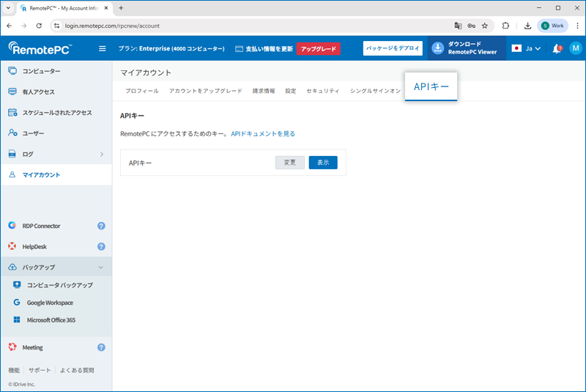Open the Ja language dropdown
The width and height of the screenshot is (586, 392).
coord(526,48)
